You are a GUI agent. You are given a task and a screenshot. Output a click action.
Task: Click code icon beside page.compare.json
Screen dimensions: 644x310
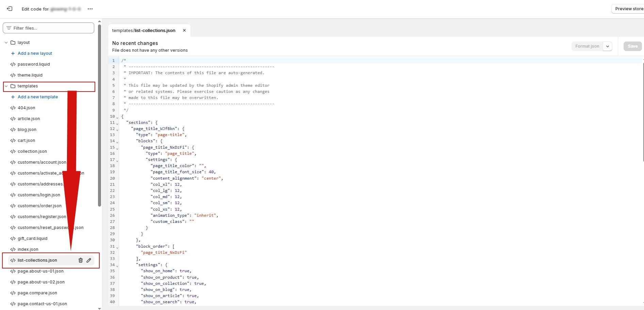coord(13,293)
